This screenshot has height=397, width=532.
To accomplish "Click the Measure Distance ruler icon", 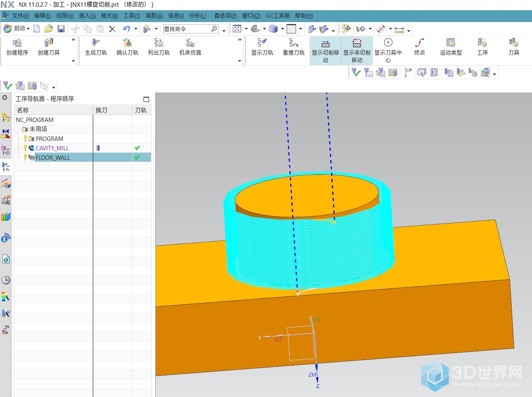I will 399,30.
